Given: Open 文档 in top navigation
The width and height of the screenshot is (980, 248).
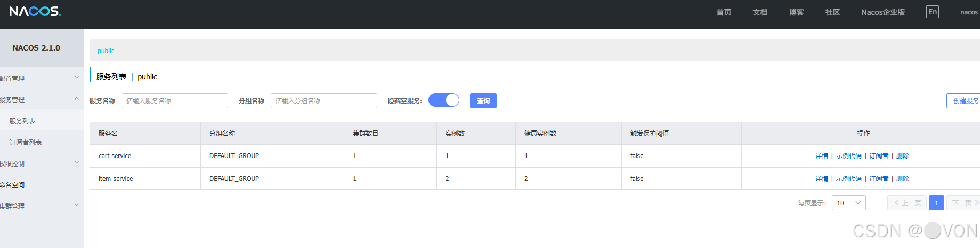Looking at the screenshot, I should 760,12.
